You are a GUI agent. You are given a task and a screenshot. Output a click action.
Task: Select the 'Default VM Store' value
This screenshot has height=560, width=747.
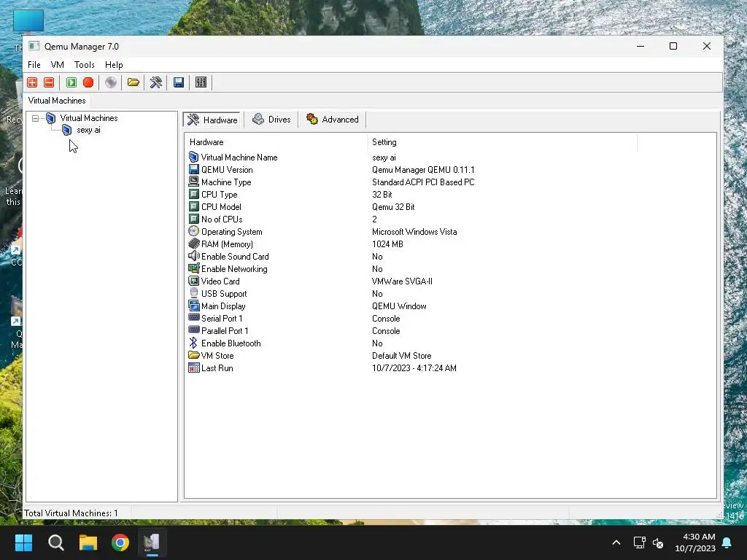click(402, 355)
